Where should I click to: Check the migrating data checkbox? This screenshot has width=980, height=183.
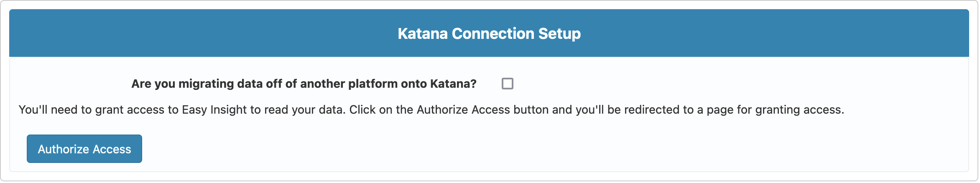click(507, 84)
